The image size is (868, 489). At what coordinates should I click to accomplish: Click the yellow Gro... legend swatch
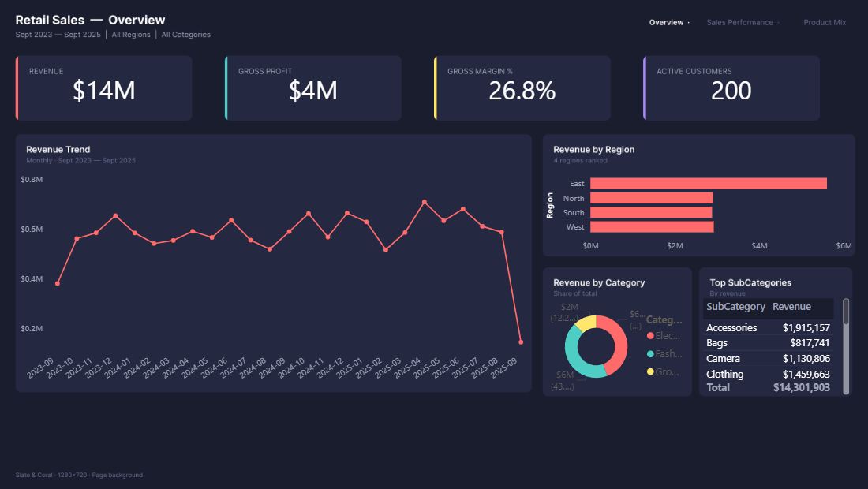(650, 371)
